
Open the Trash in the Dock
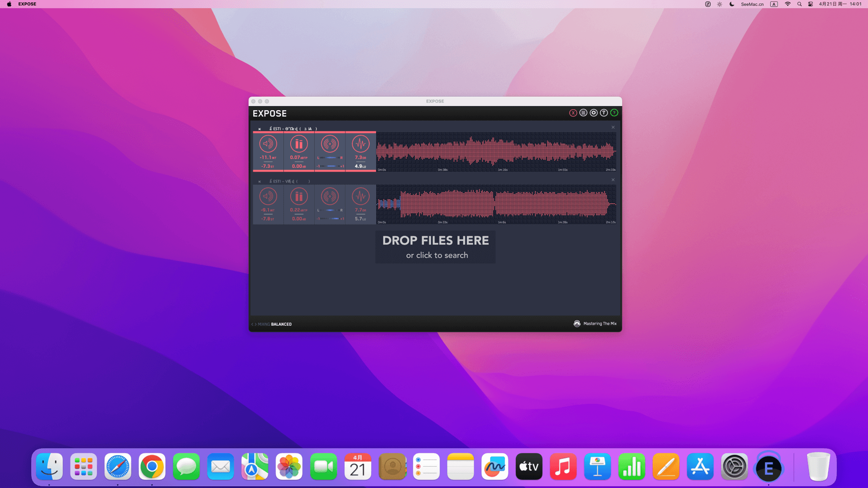(818, 466)
